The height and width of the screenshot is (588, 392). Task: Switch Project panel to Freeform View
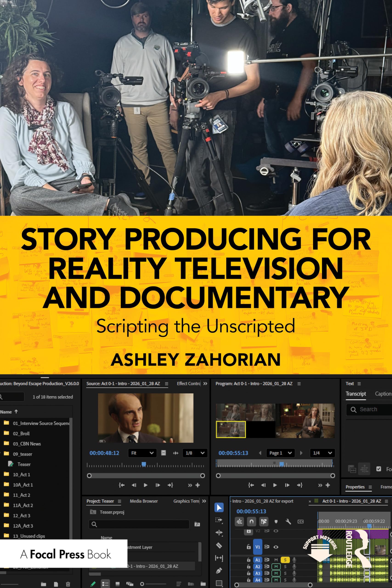[x=130, y=584]
